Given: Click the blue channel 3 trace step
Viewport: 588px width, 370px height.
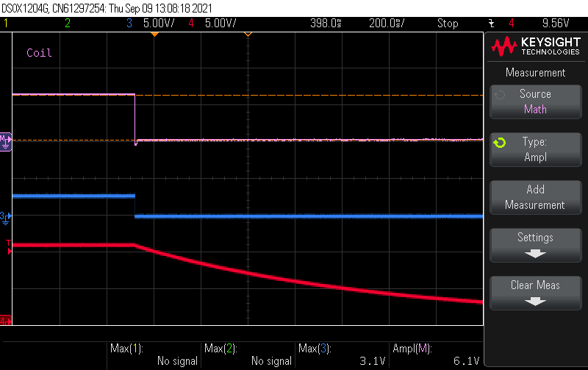Looking at the screenshot, I should coord(135,206).
